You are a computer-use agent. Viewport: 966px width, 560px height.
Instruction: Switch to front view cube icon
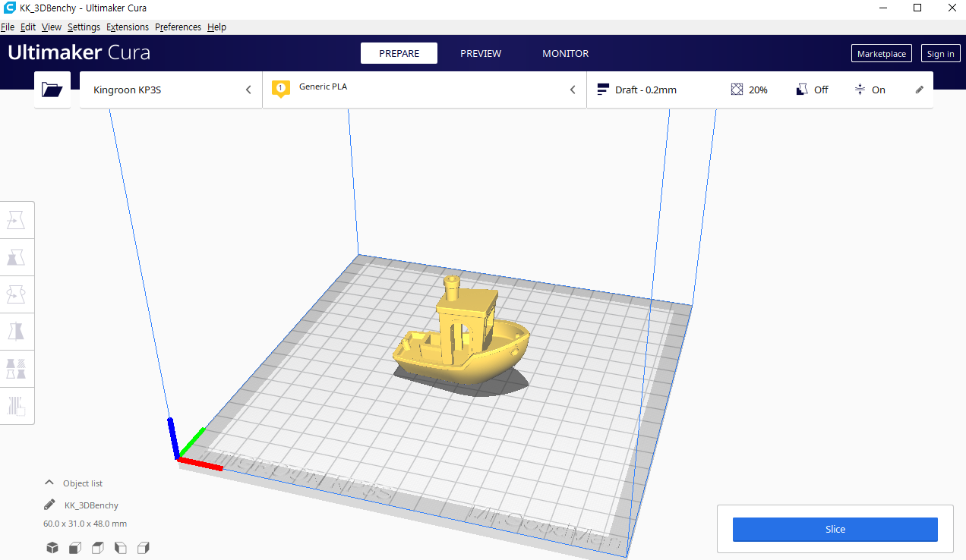tap(75, 548)
